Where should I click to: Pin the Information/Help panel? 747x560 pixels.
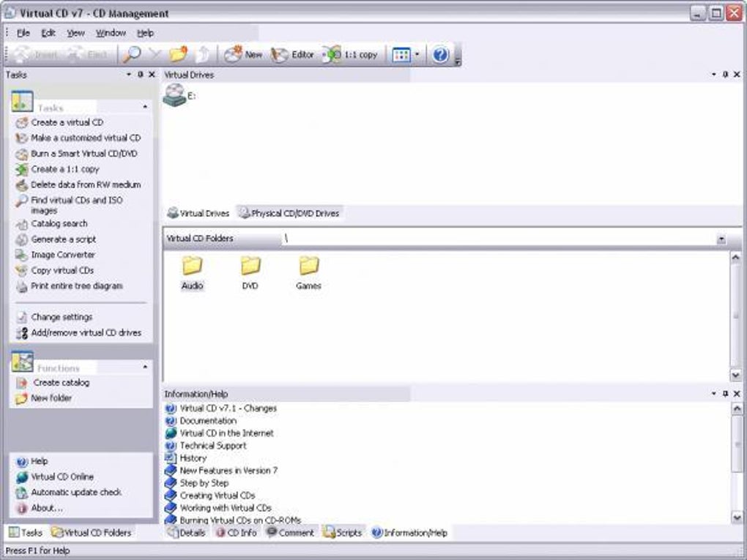[x=725, y=393]
